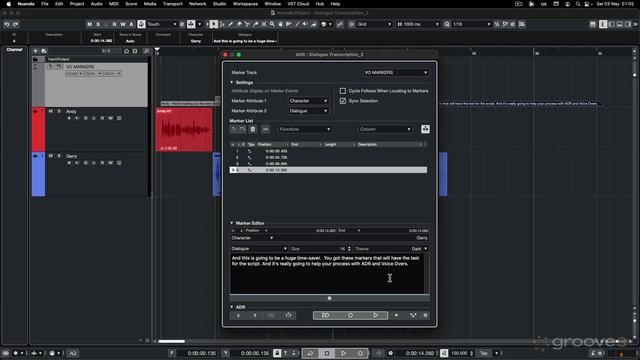Collapse the Settings section
Image resolution: width=640 pixels, height=360 pixels.
pos(232,82)
